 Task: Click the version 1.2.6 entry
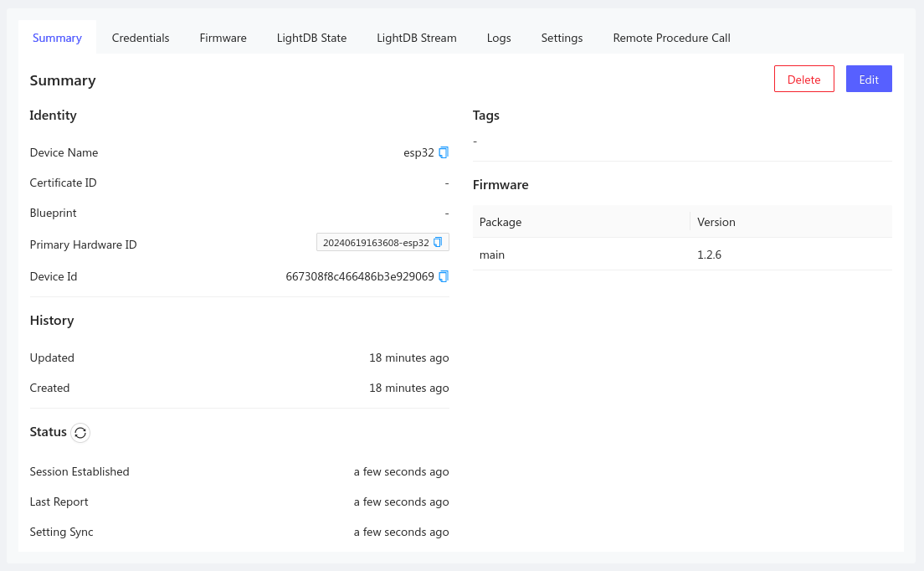click(709, 255)
